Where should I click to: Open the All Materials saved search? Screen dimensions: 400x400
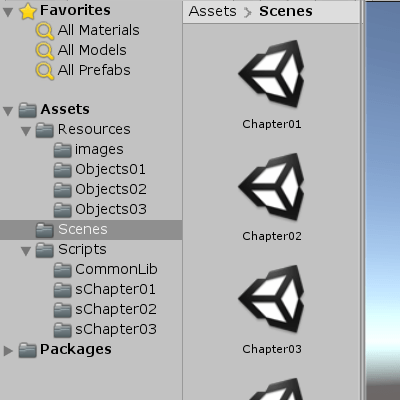point(88,30)
